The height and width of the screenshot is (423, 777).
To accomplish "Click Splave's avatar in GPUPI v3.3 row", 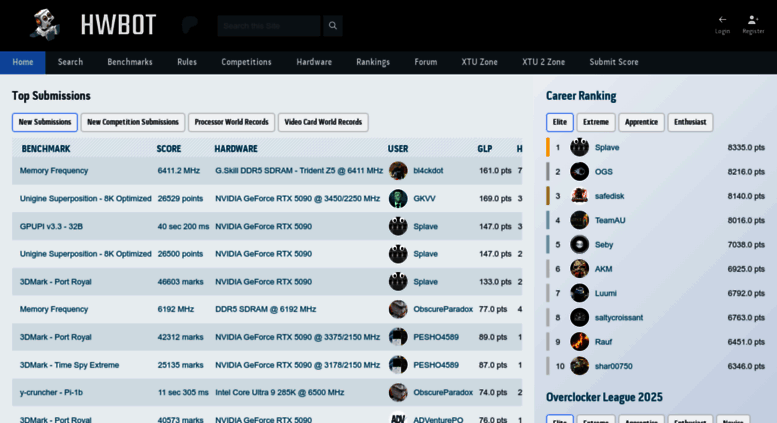I will click(398, 226).
